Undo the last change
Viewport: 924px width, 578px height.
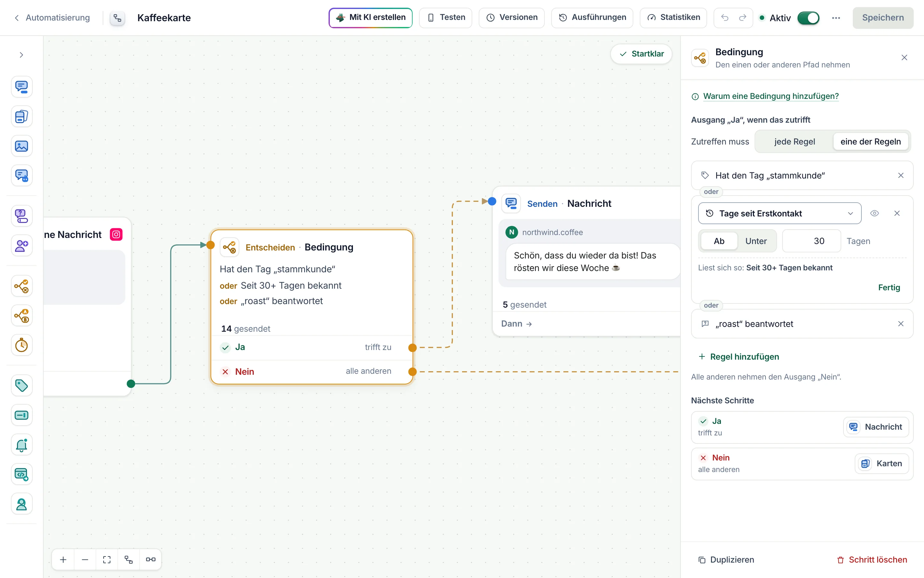pyautogui.click(x=724, y=18)
